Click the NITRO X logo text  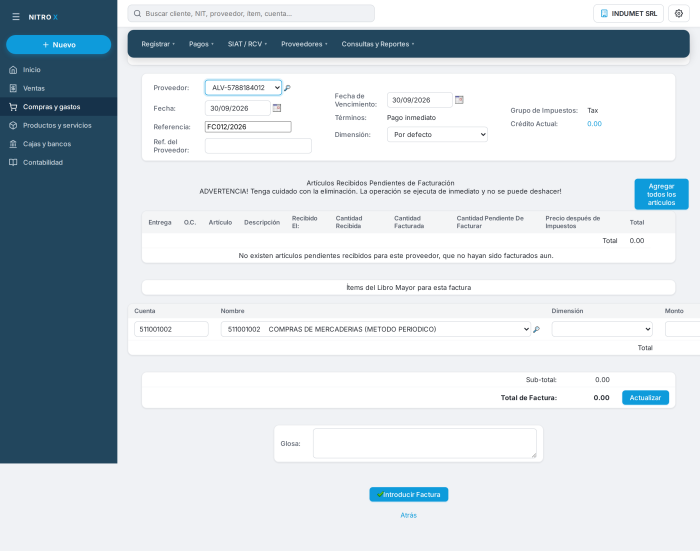pyautogui.click(x=43, y=17)
